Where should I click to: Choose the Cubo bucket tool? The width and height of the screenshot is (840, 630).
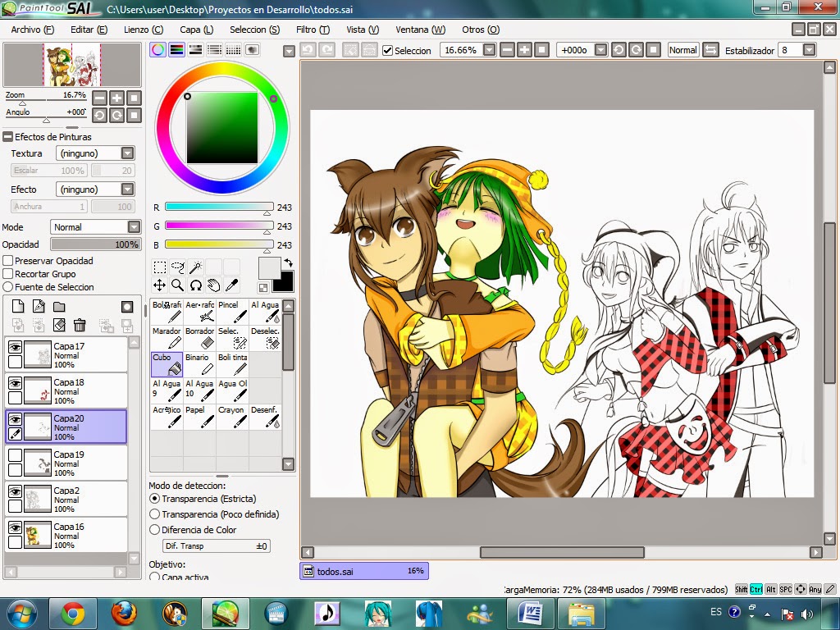(167, 364)
